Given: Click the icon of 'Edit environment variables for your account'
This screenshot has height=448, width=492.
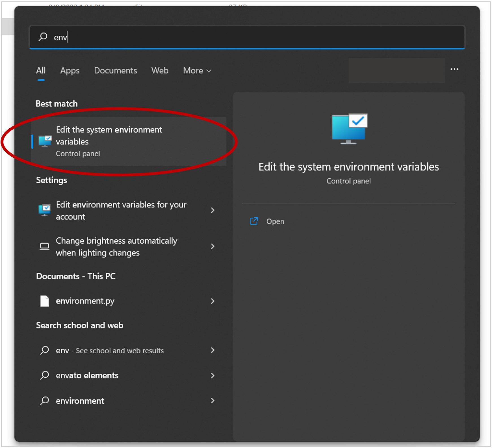Looking at the screenshot, I should (45, 210).
